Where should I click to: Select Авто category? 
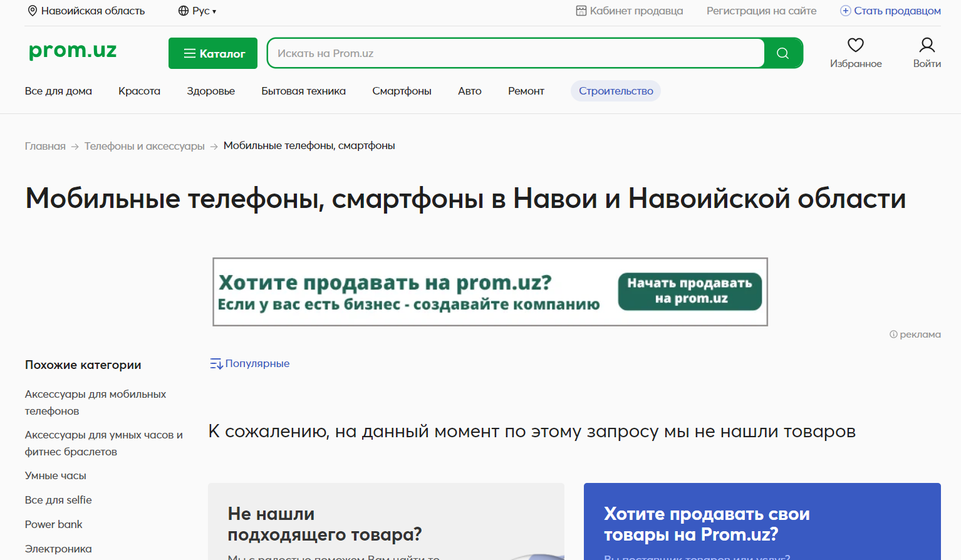[470, 91]
